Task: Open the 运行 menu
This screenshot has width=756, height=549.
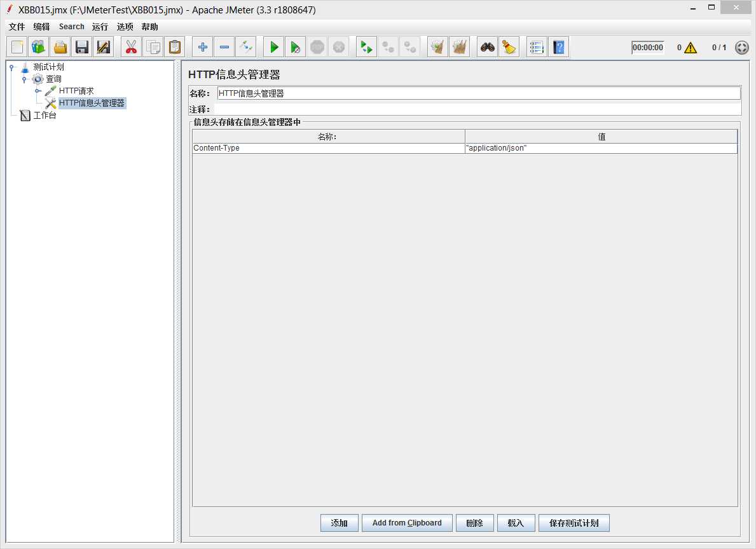Action: pos(100,27)
